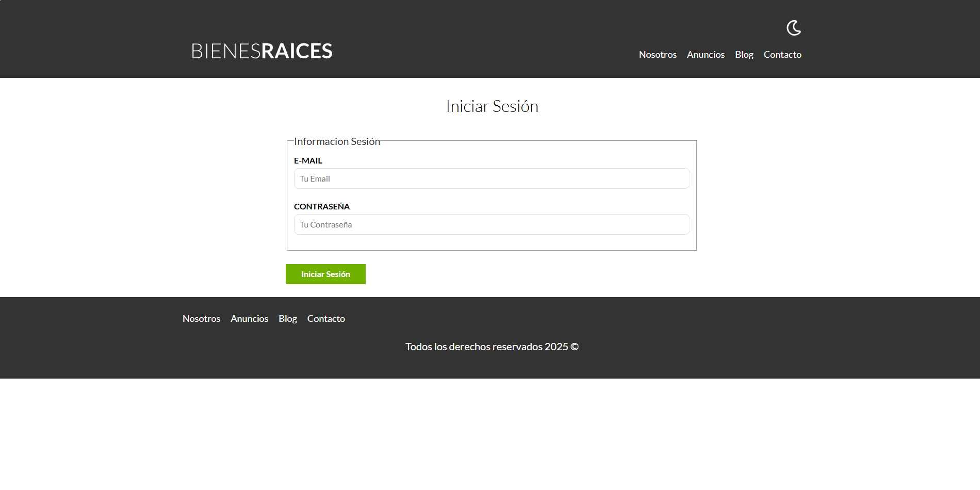Screen dimensions: 980x490
Task: Open Contacto in the header navigation
Action: (x=782, y=55)
